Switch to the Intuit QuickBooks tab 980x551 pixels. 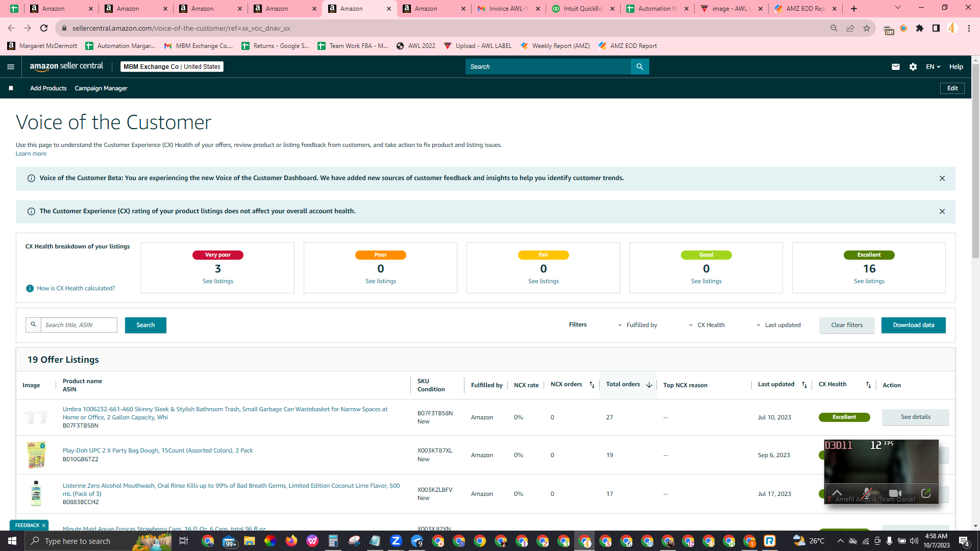[583, 9]
